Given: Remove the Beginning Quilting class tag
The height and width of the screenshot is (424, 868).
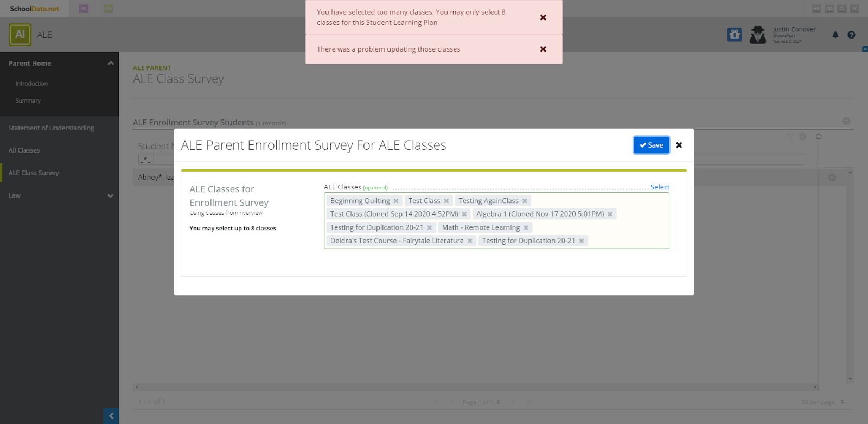Looking at the screenshot, I should pyautogui.click(x=396, y=201).
